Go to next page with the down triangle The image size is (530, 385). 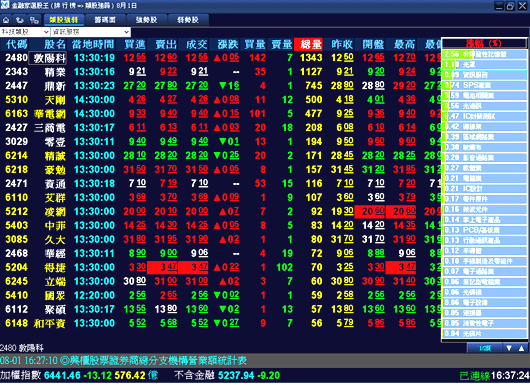point(509,348)
